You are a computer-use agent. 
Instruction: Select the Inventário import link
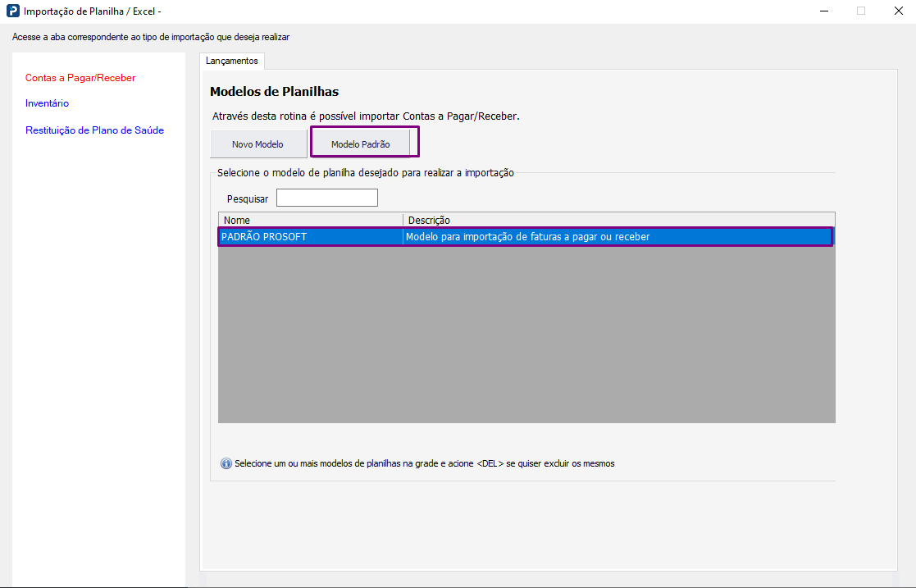(47, 103)
